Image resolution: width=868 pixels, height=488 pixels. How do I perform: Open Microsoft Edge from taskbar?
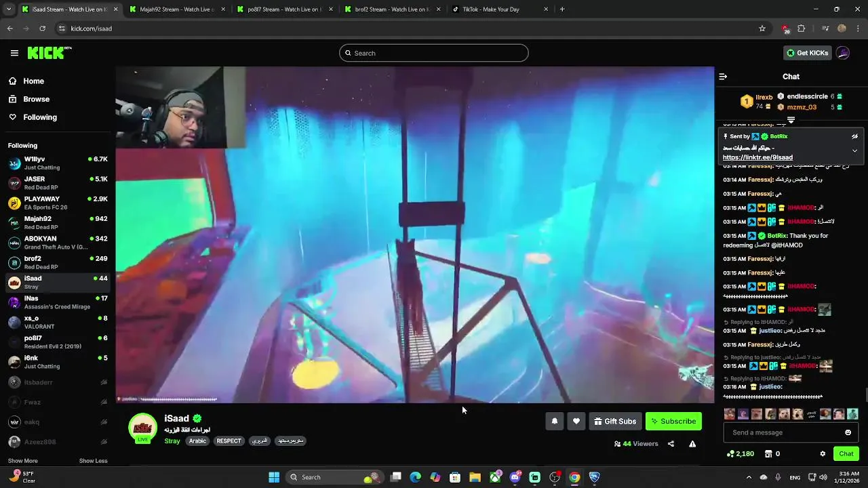coord(415,477)
